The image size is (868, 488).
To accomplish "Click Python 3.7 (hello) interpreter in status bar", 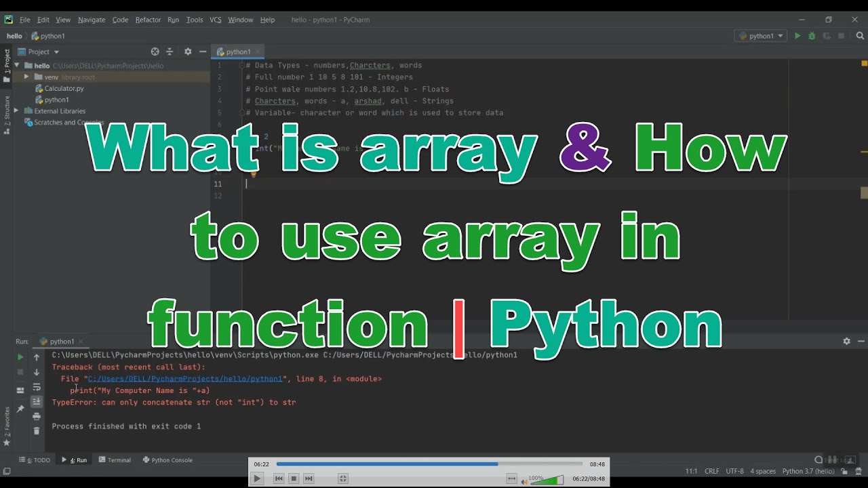I will click(808, 471).
